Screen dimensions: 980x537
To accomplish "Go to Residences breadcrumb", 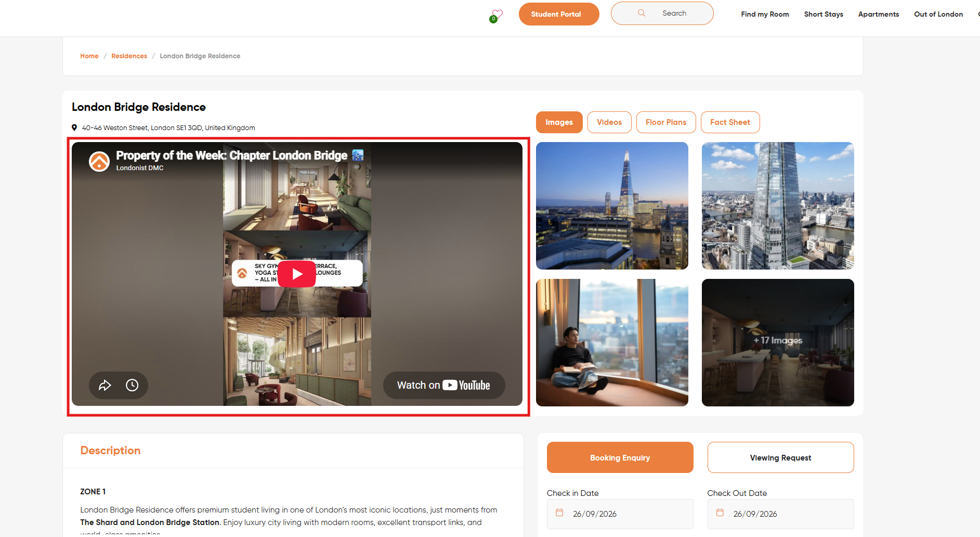I will point(129,56).
